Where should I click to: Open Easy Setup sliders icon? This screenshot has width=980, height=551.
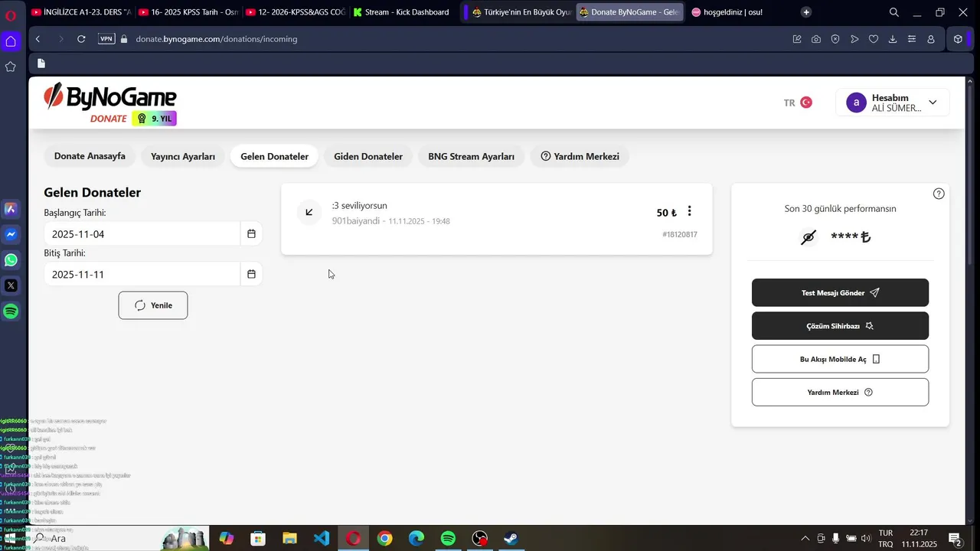(x=911, y=39)
